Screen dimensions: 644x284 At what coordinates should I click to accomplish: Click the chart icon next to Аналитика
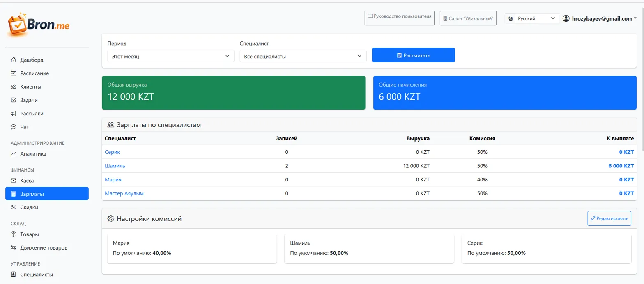[14, 154]
